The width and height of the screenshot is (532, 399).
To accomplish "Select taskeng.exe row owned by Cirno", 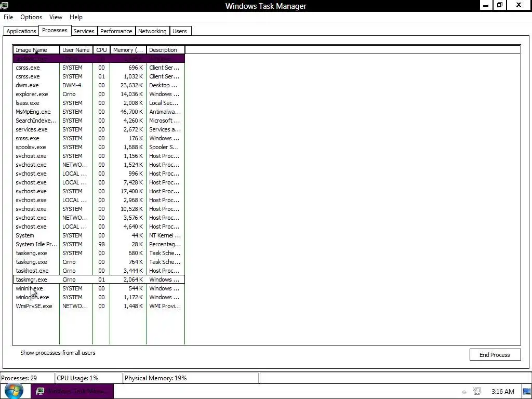I will tap(99, 262).
